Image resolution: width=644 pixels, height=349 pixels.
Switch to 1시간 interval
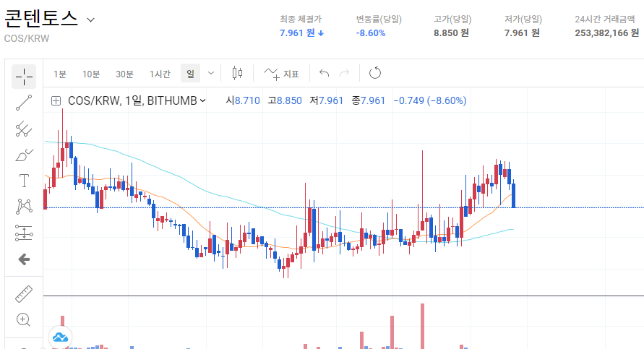pyautogui.click(x=160, y=74)
